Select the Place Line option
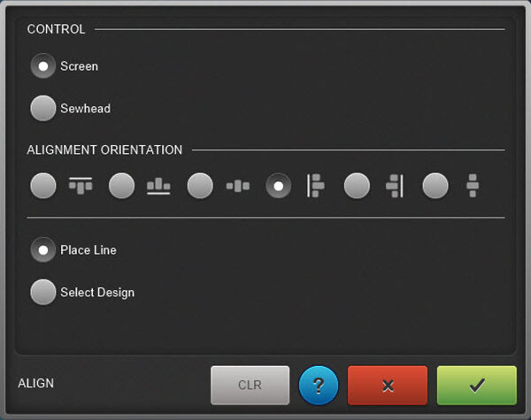531x420 pixels. tap(43, 250)
